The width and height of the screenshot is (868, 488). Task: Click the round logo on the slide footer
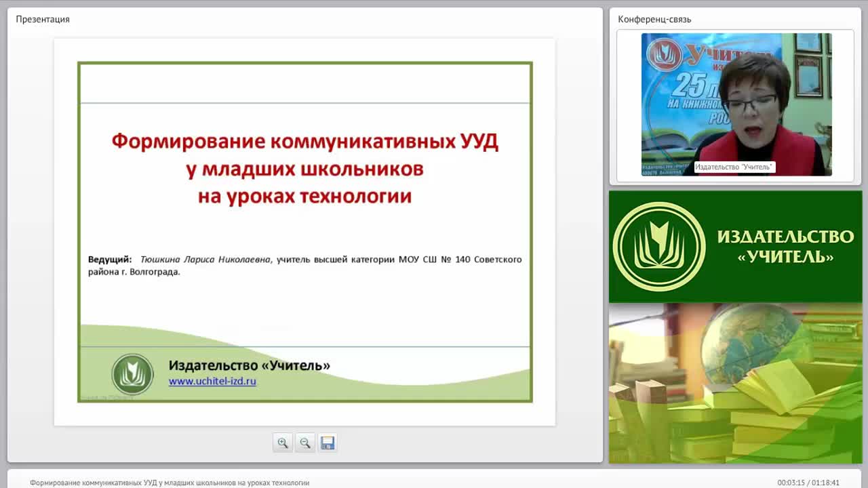pos(133,374)
